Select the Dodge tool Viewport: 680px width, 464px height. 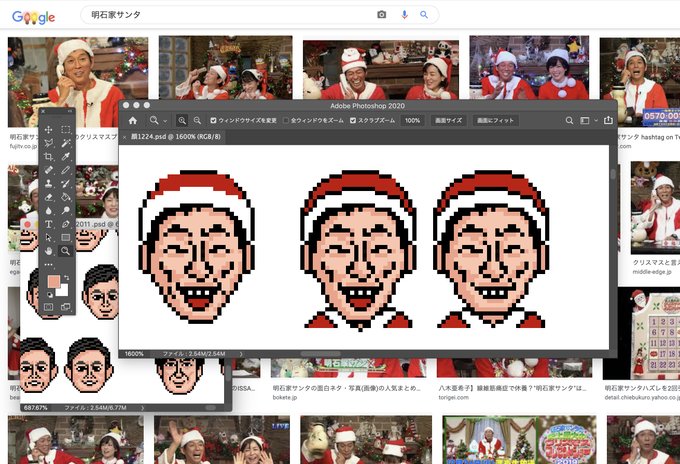tap(65, 211)
